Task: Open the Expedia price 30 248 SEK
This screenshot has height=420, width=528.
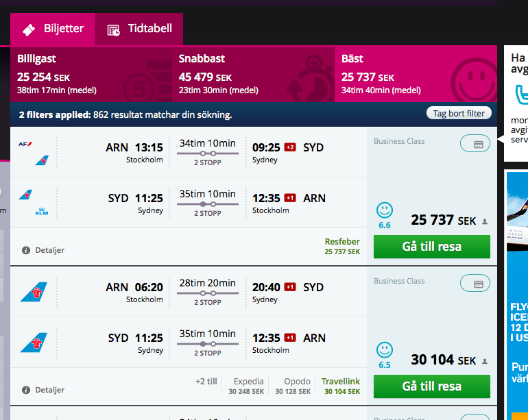Action: click(248, 386)
